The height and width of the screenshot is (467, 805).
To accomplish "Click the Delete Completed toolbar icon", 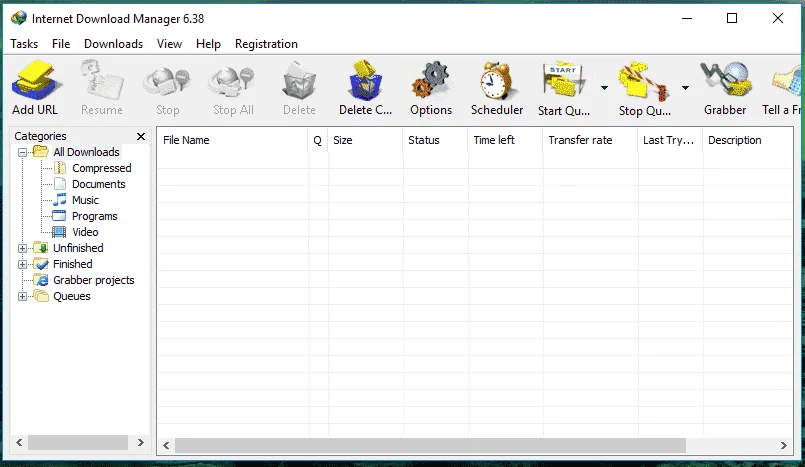I will (x=365, y=80).
